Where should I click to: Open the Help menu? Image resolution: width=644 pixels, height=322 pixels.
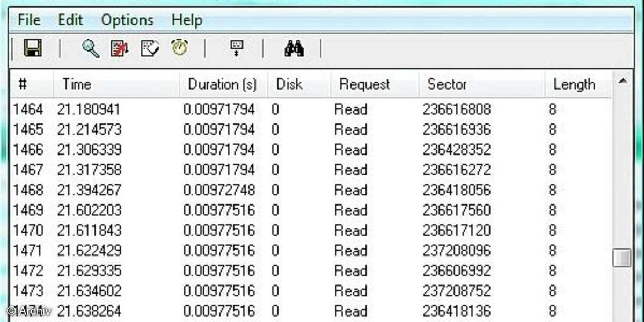coord(187,19)
